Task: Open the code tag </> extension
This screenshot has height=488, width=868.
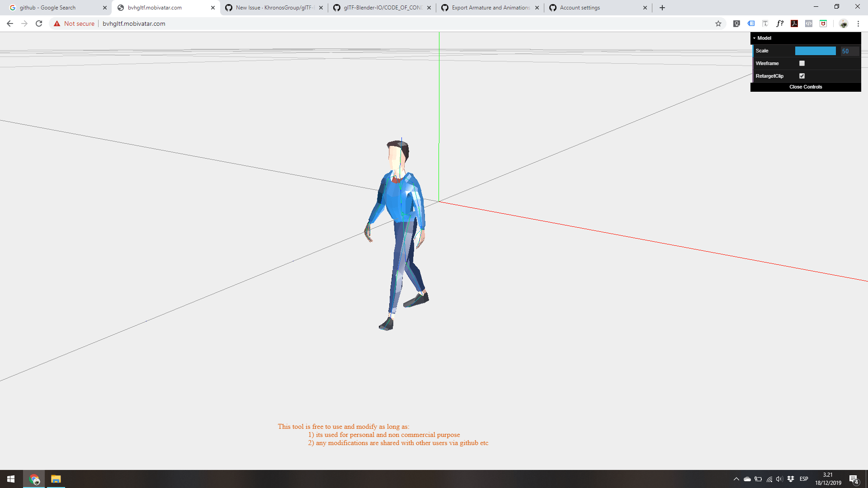Action: coord(809,23)
